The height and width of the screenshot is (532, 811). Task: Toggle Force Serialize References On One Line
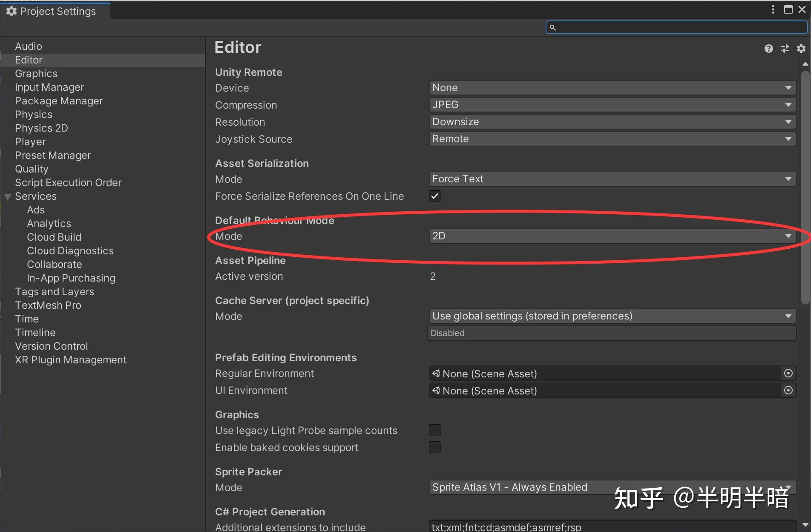pos(434,196)
